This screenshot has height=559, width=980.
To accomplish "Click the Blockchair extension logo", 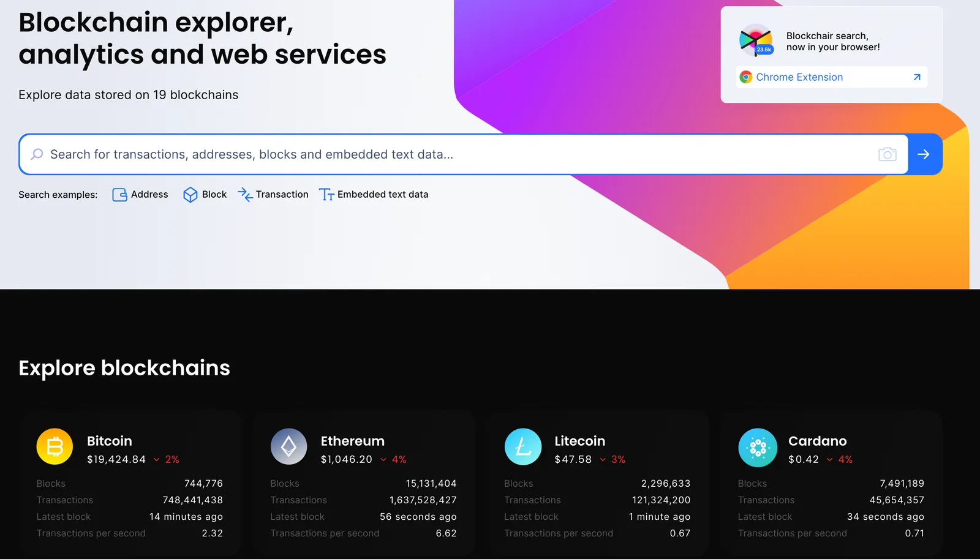I will (x=756, y=40).
